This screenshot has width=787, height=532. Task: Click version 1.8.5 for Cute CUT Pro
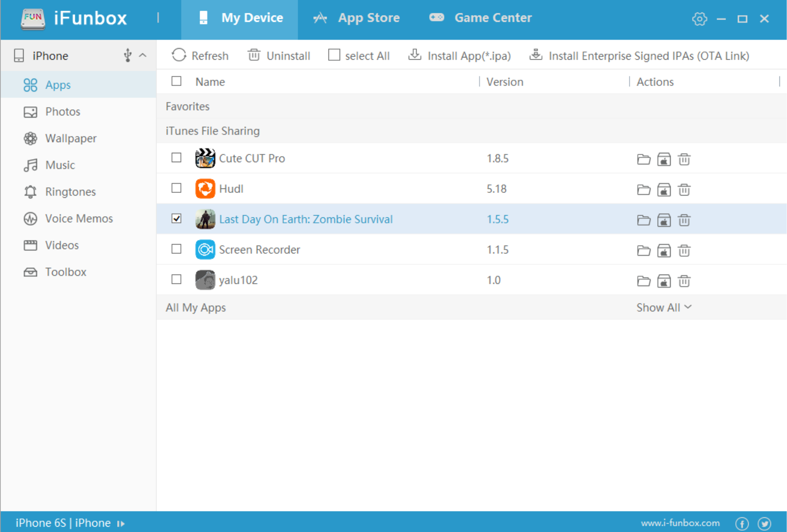497,158
